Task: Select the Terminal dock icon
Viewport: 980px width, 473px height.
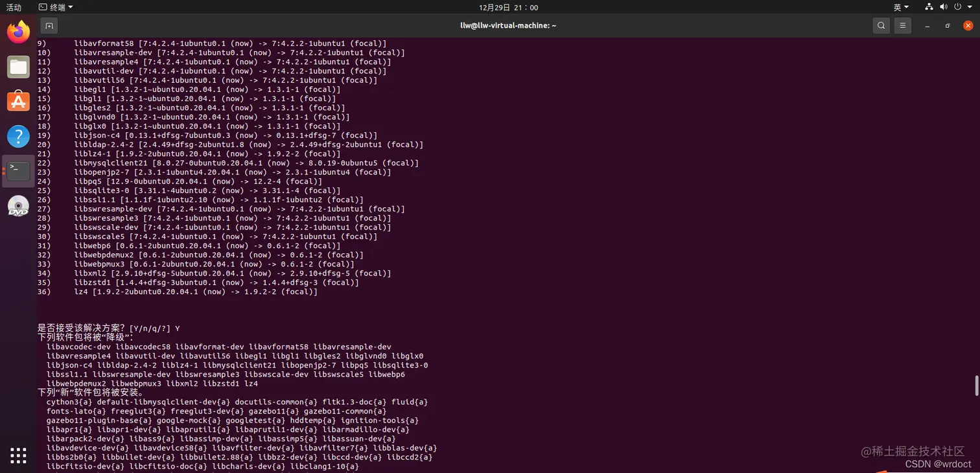Action: pyautogui.click(x=18, y=171)
